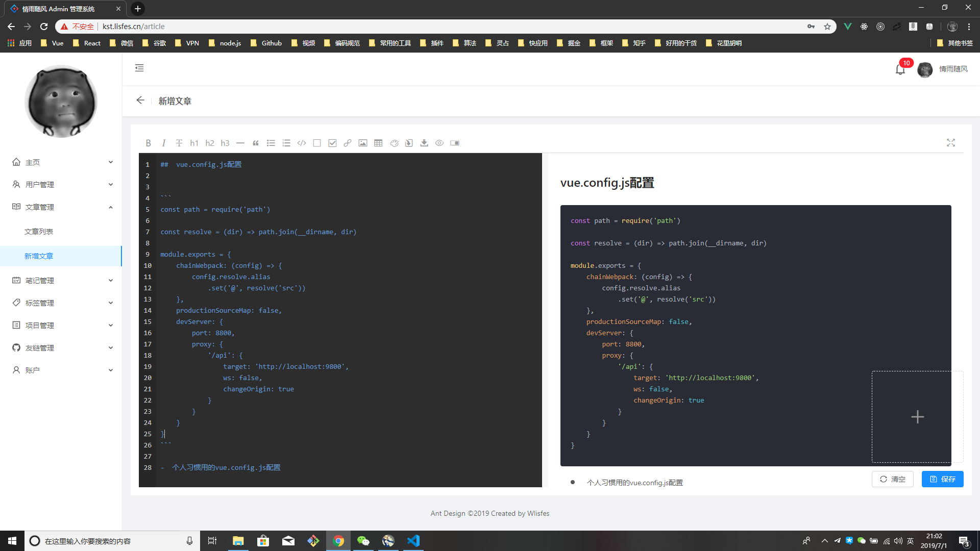Insert an image using the picture icon
980x551 pixels.
(x=363, y=143)
